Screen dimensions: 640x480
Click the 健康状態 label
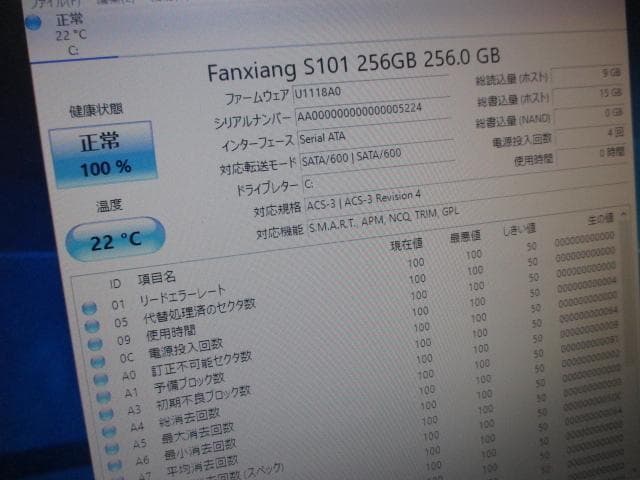tap(96, 109)
